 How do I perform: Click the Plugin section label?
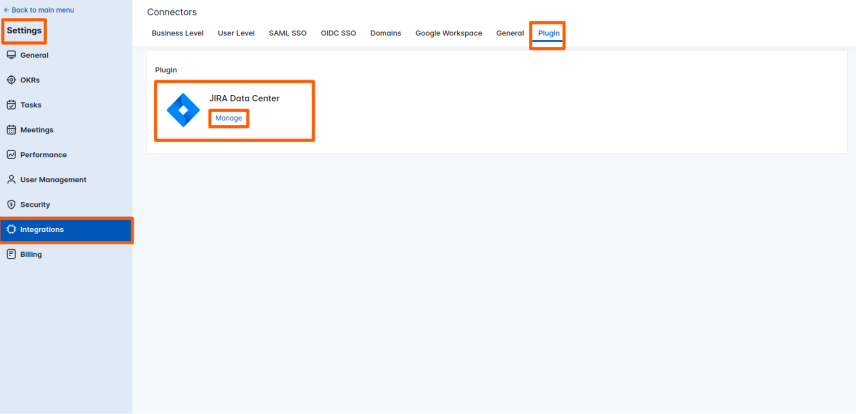click(166, 70)
